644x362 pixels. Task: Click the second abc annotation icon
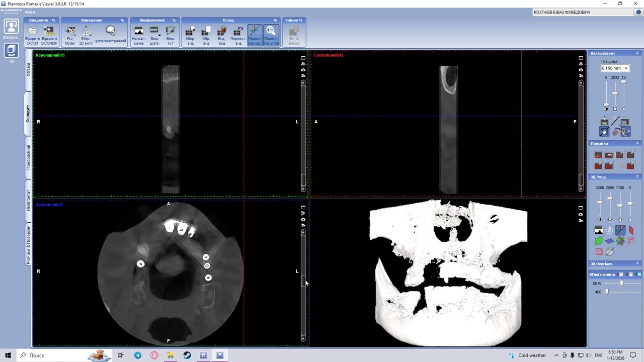[609, 155]
